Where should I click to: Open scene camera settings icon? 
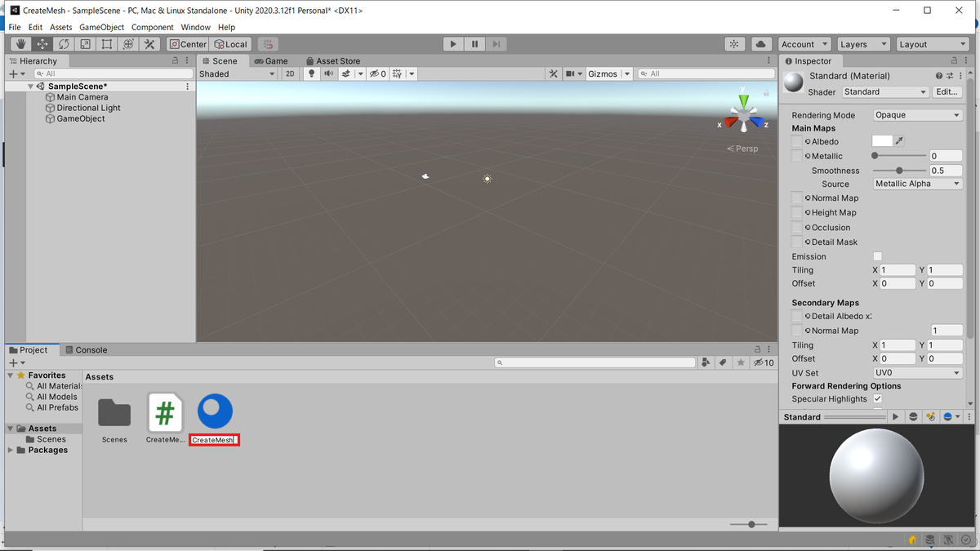(x=571, y=73)
